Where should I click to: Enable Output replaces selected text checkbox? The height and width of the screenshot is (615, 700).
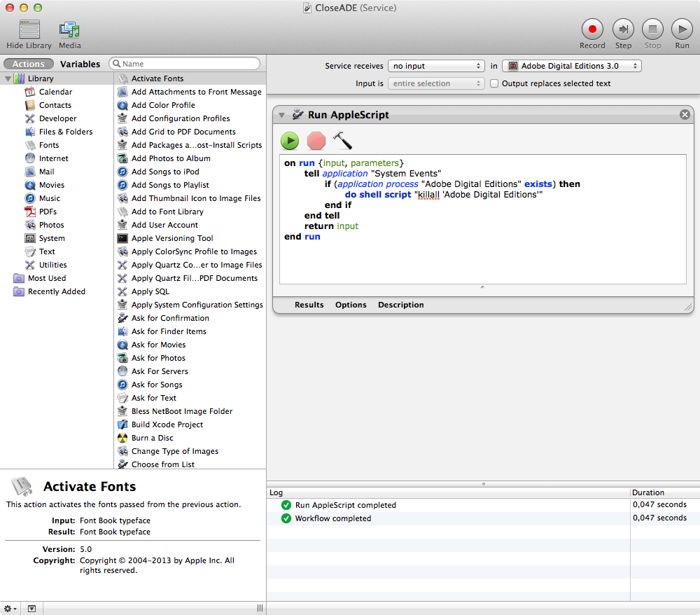495,83
